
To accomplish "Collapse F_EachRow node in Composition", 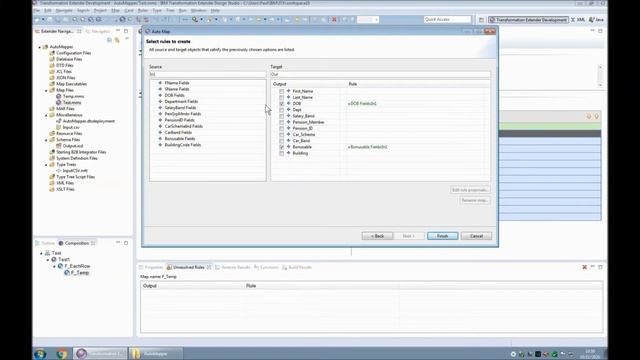I will [x=54, y=266].
